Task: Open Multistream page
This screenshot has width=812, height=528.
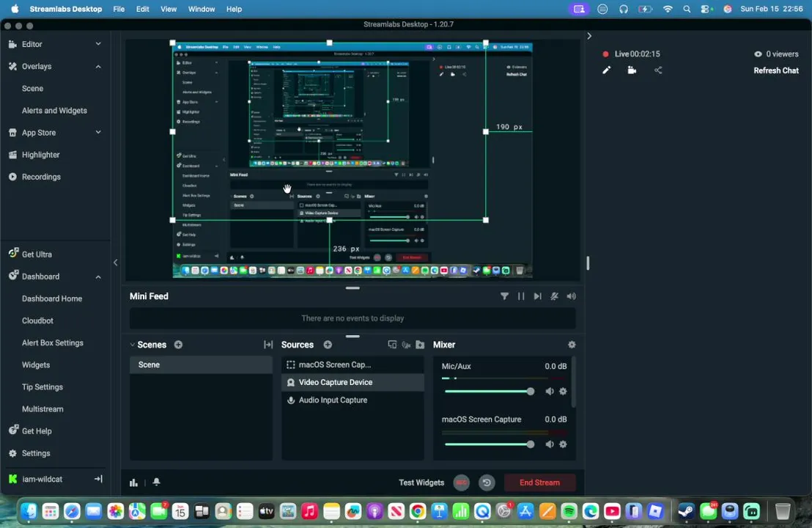Action: (x=43, y=408)
